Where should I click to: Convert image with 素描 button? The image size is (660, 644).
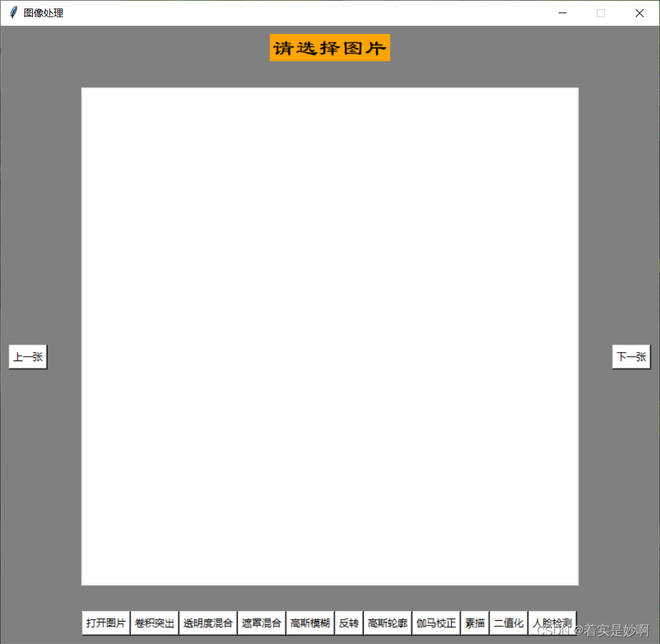click(x=475, y=623)
